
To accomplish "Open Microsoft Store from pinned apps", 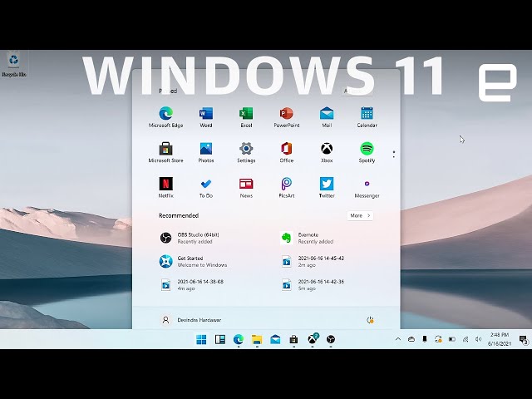I will tap(165, 152).
